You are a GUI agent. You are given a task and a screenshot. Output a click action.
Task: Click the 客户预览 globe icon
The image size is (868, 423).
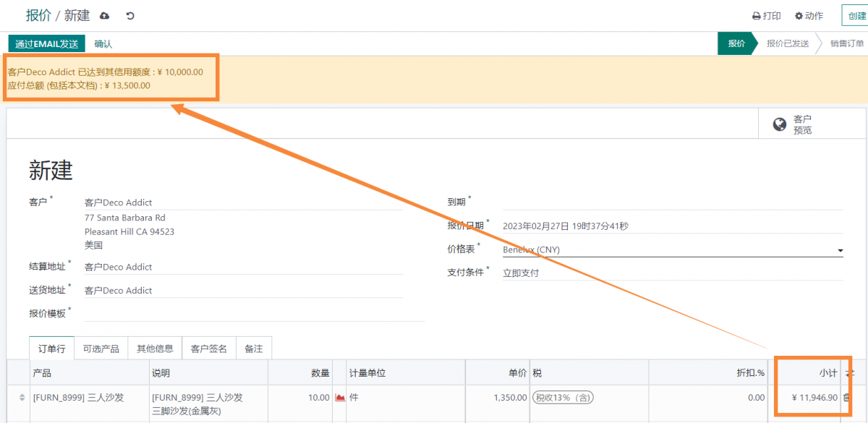click(779, 123)
